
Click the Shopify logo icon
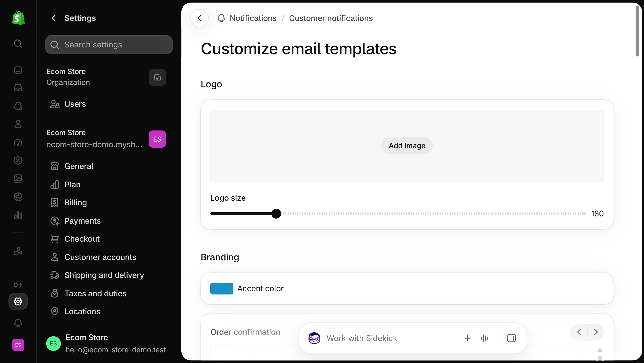(x=18, y=18)
